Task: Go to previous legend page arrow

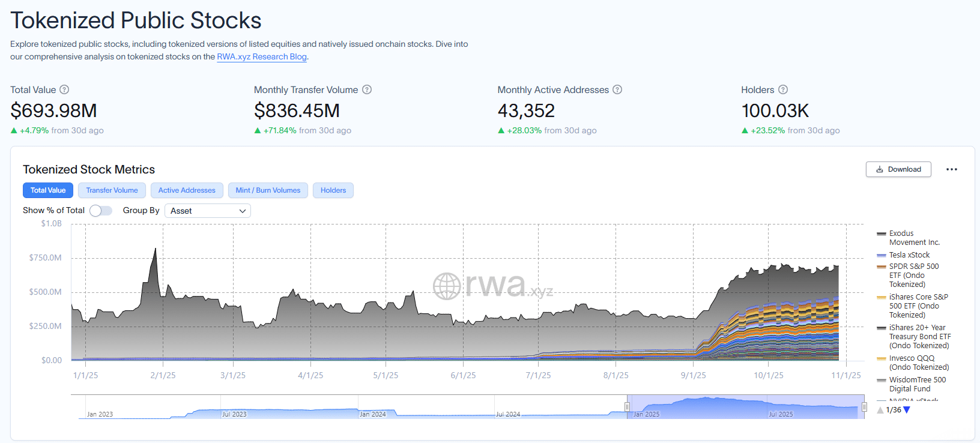Action: [x=880, y=410]
